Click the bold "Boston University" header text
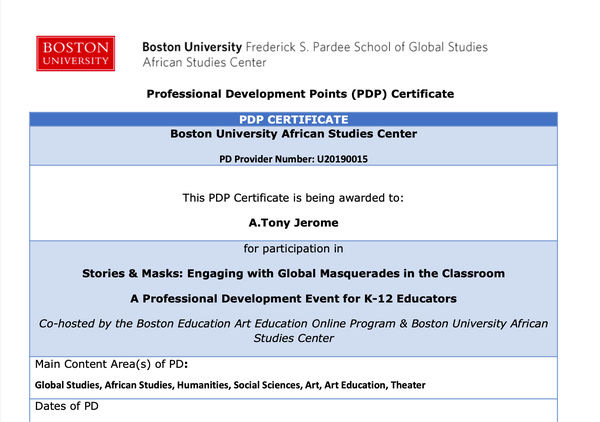This screenshot has height=422, width=600. [x=192, y=47]
